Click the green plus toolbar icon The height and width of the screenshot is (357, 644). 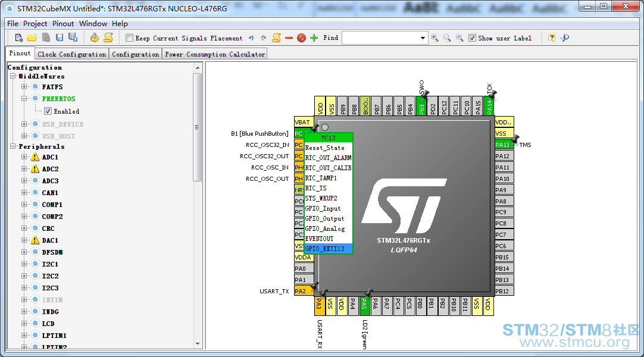click(314, 38)
